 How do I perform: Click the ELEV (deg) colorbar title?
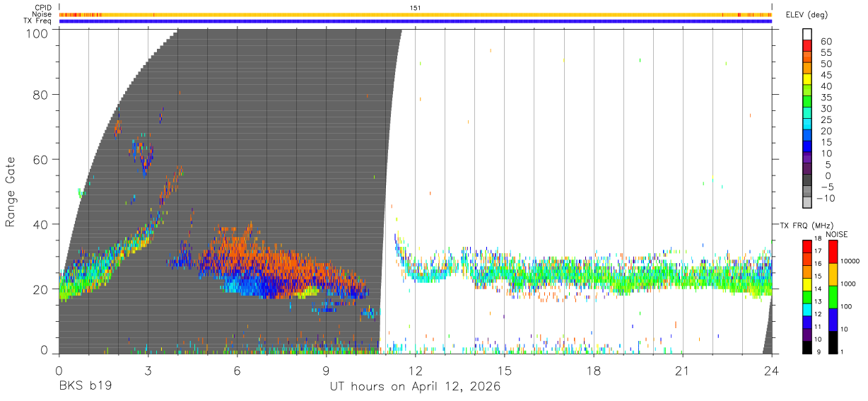pyautogui.click(x=807, y=15)
